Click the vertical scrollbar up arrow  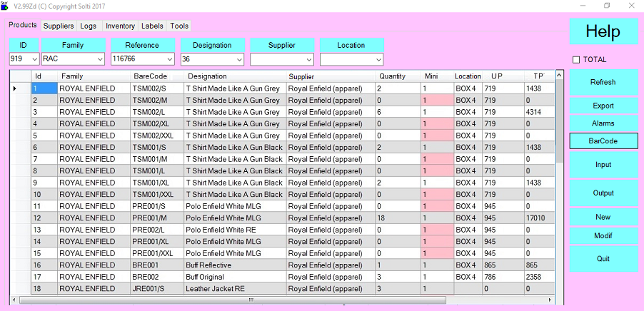tap(559, 74)
